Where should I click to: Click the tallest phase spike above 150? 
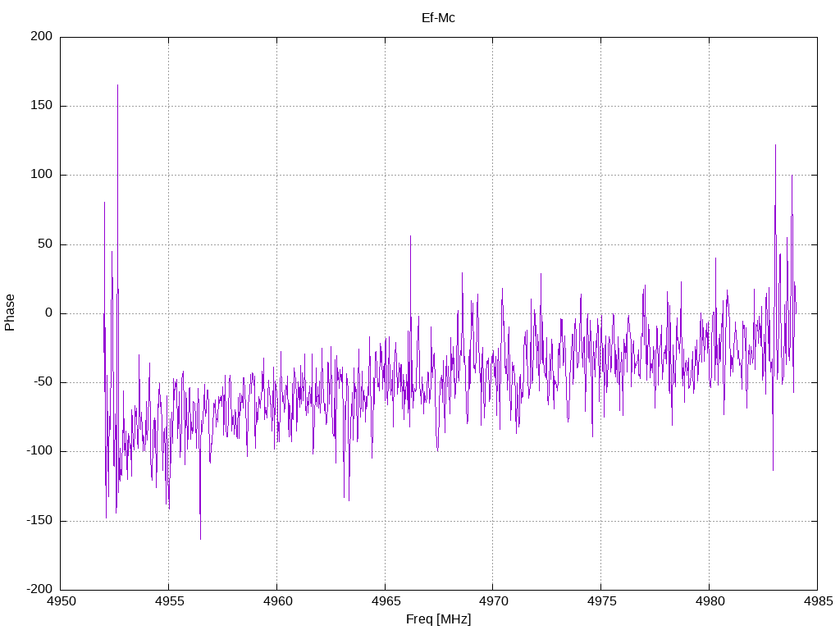118,91
